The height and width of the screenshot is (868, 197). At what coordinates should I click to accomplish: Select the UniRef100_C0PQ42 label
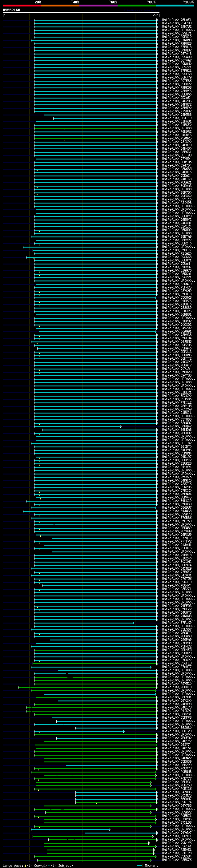pyautogui.click(x=176, y=426)
